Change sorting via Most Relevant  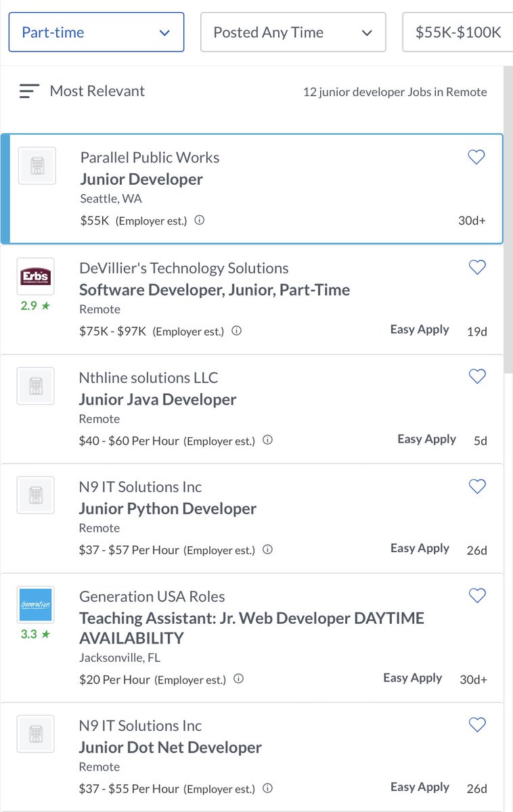(97, 91)
